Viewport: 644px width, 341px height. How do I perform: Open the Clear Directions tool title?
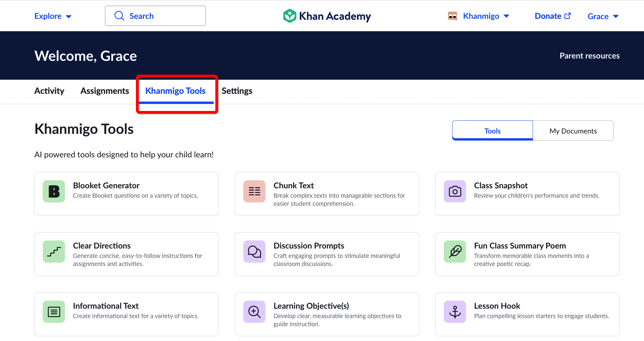coord(102,245)
